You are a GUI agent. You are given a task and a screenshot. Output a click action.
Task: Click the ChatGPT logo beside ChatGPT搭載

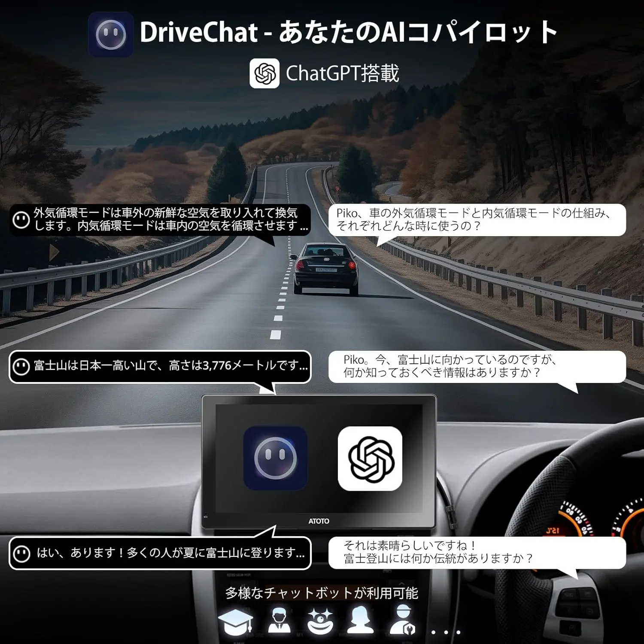[264, 73]
